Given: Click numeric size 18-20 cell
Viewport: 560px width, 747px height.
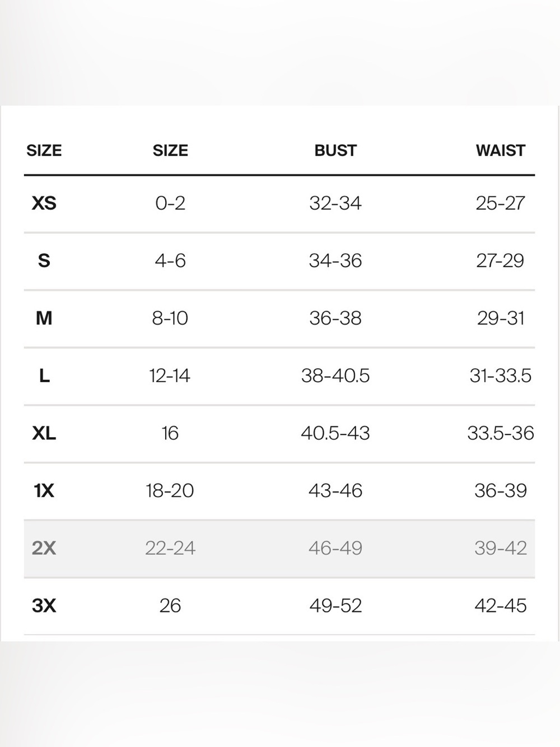Looking at the screenshot, I should (170, 491).
